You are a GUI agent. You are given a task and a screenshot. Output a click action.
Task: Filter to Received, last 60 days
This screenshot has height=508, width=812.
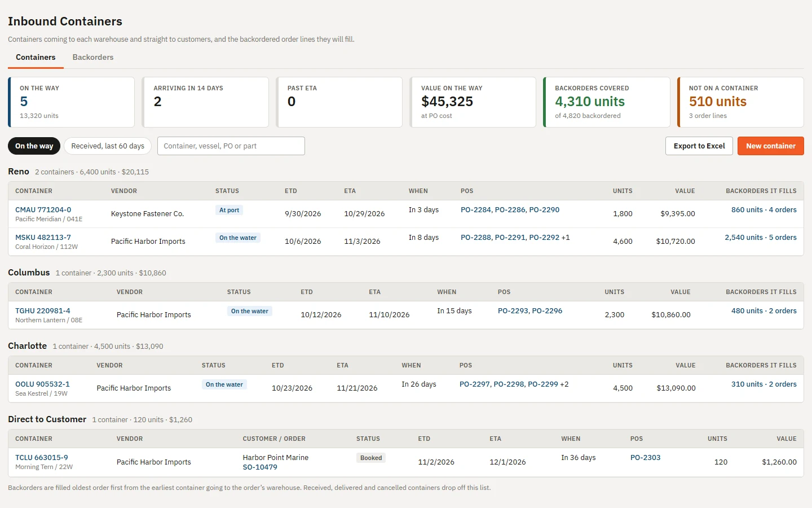coord(108,146)
